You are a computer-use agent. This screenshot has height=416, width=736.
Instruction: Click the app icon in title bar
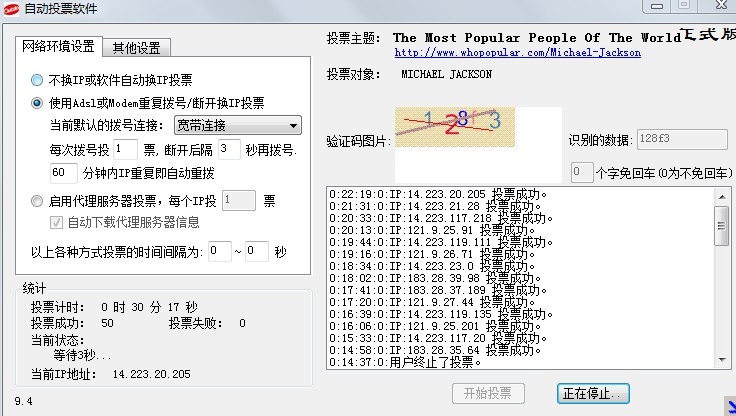coord(12,9)
